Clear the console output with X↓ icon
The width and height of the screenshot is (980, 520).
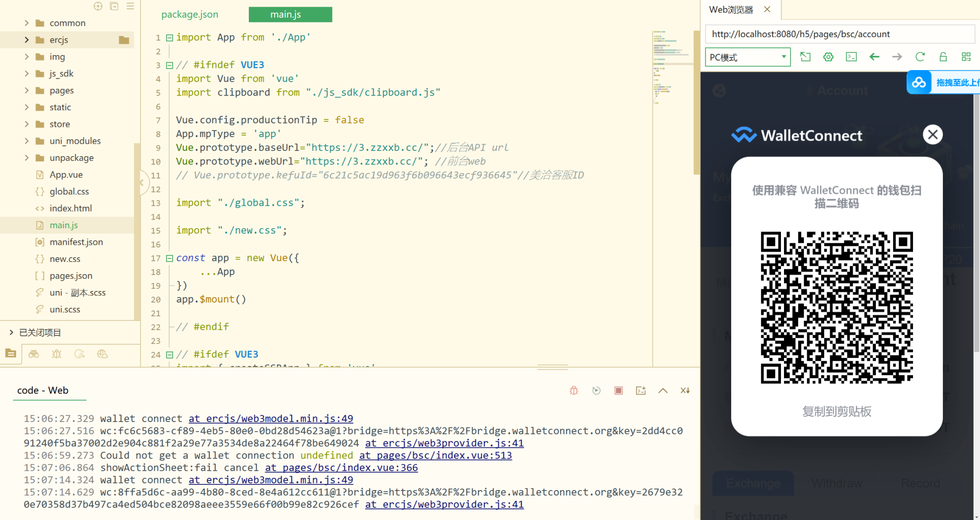[x=685, y=391]
